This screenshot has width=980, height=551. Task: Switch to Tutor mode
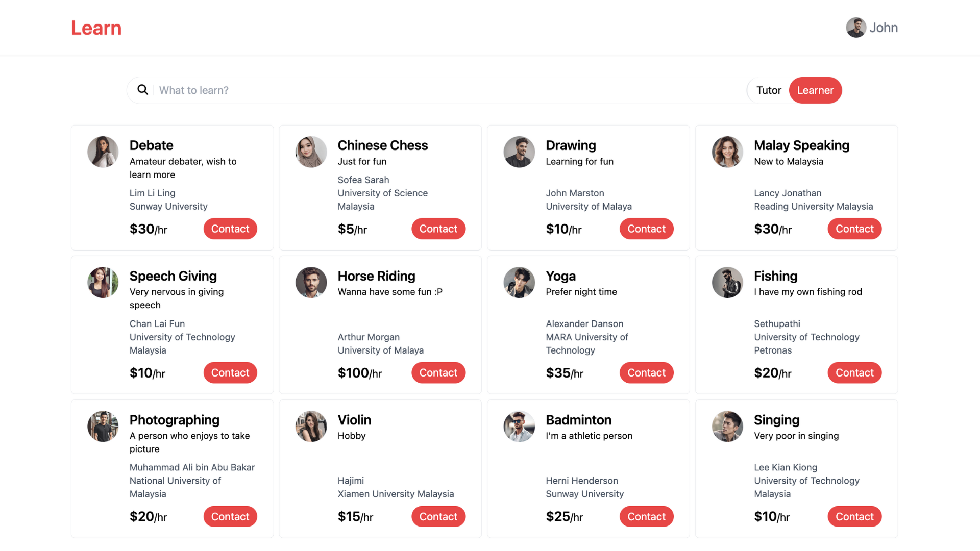click(769, 90)
